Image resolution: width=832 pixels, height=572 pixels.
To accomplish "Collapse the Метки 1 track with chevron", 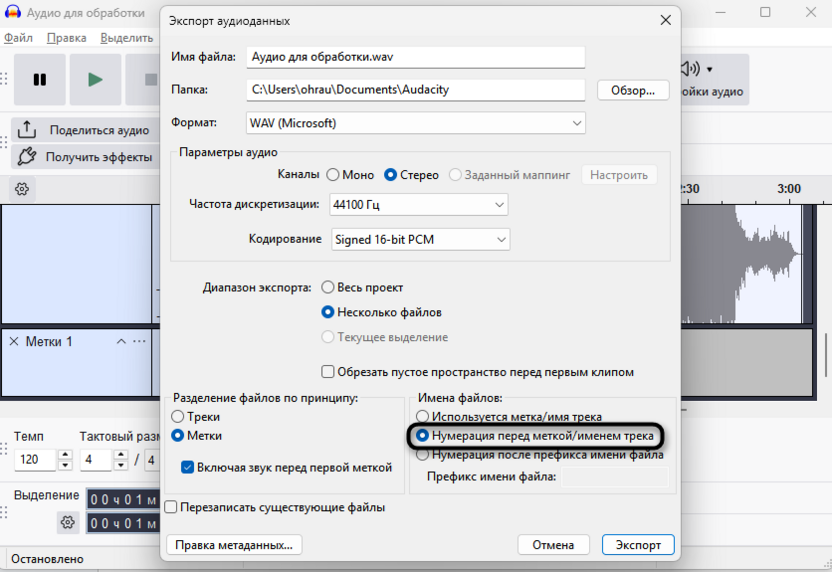I will tap(121, 341).
